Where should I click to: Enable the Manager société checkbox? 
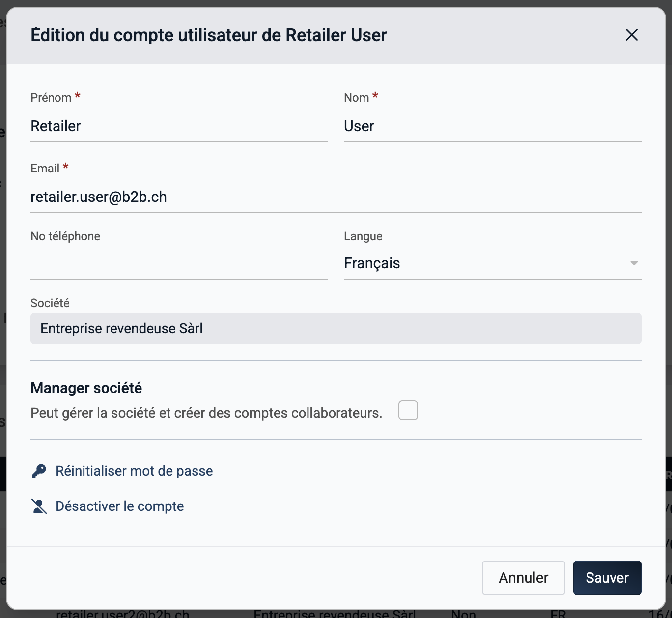(408, 410)
